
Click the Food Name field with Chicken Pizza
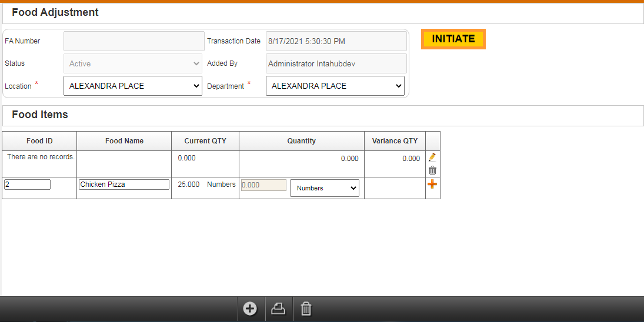tap(124, 185)
